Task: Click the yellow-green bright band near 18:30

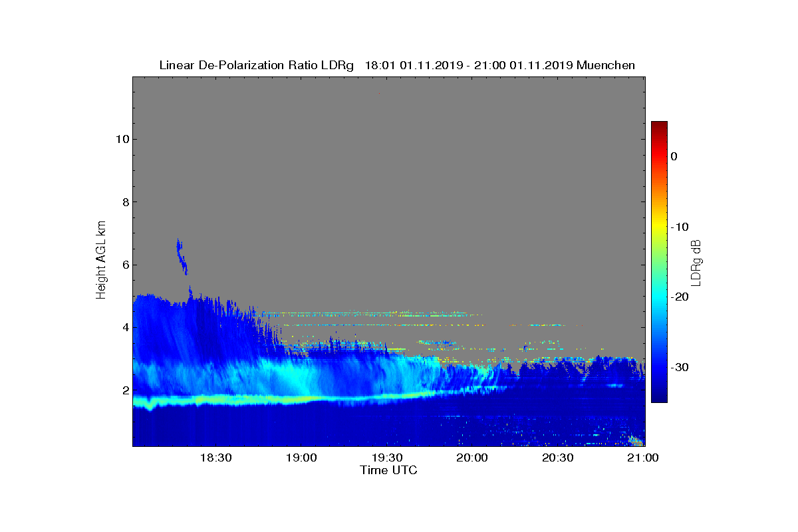Action: pos(215,400)
